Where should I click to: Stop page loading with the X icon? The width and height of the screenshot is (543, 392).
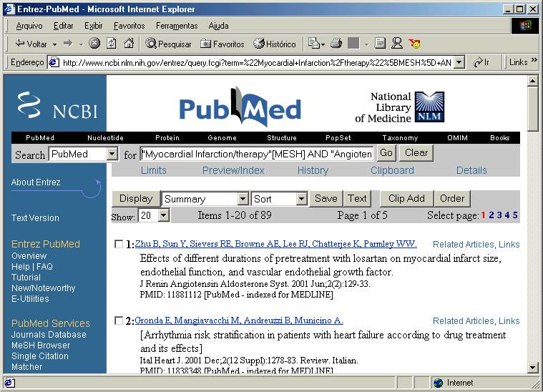(94, 44)
